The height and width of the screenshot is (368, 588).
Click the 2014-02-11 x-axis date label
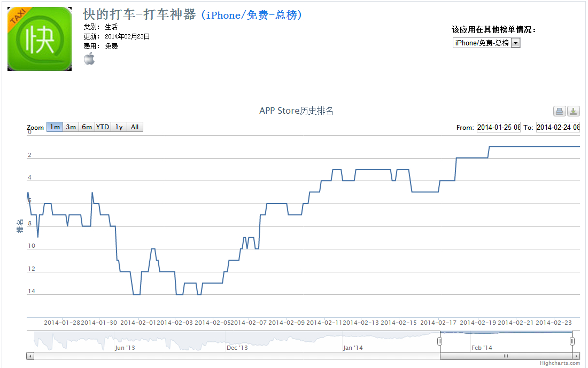(x=324, y=323)
